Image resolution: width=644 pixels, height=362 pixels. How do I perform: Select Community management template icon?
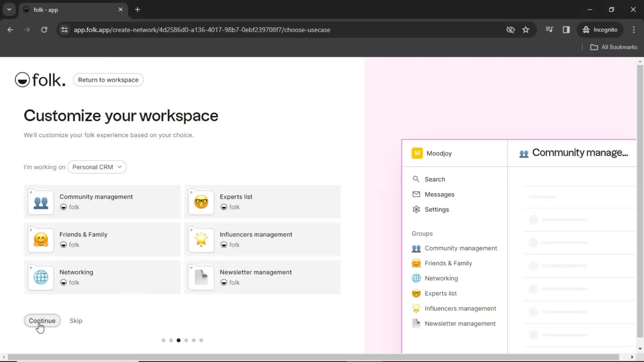41,202
